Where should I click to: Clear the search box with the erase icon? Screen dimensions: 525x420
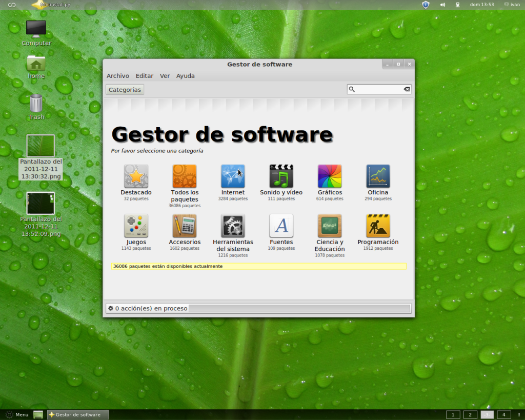pos(407,89)
